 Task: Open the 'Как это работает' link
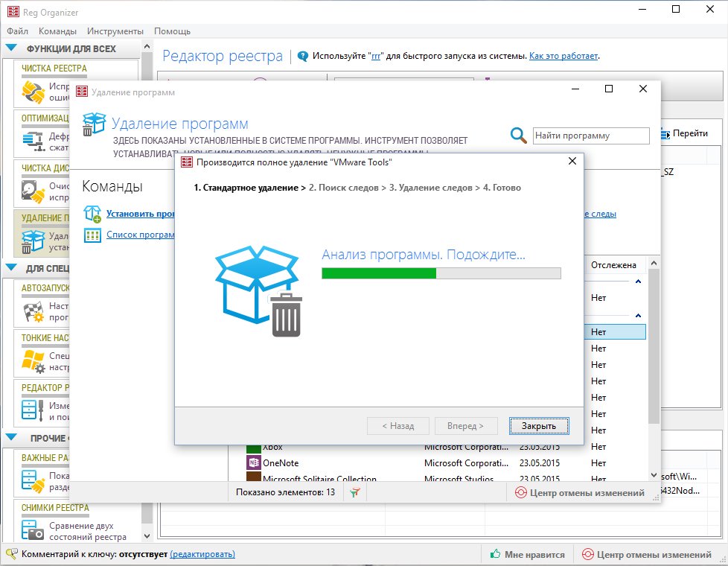click(x=563, y=56)
